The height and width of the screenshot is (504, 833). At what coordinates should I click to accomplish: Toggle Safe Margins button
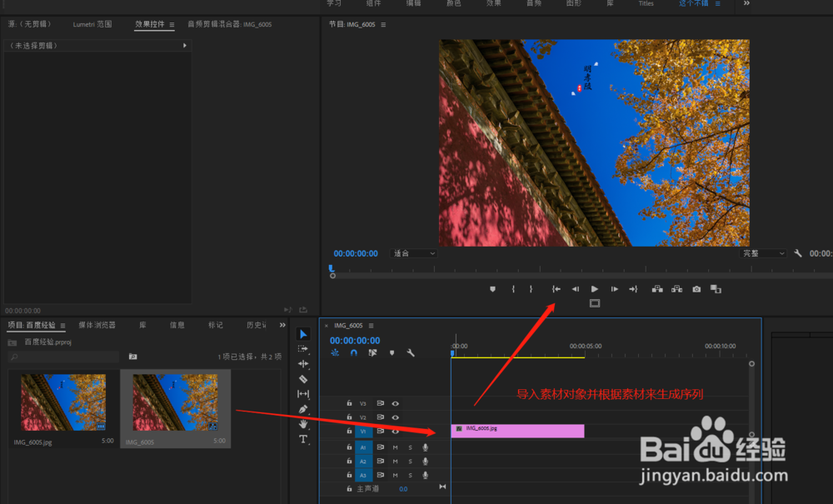595,303
